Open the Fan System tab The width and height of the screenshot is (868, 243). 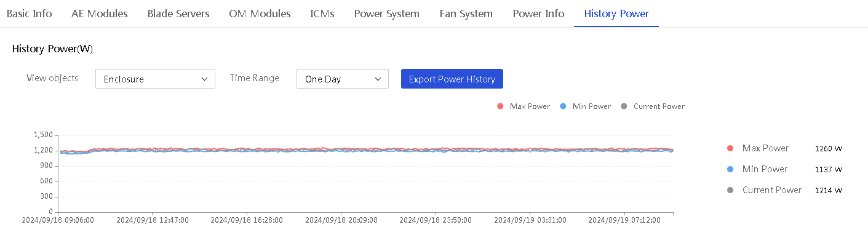click(466, 14)
